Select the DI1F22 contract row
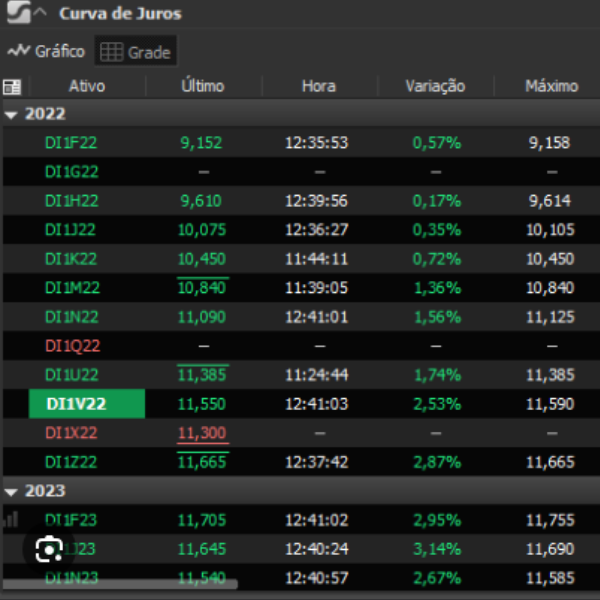Viewport: 600px width, 600px height. (72, 142)
